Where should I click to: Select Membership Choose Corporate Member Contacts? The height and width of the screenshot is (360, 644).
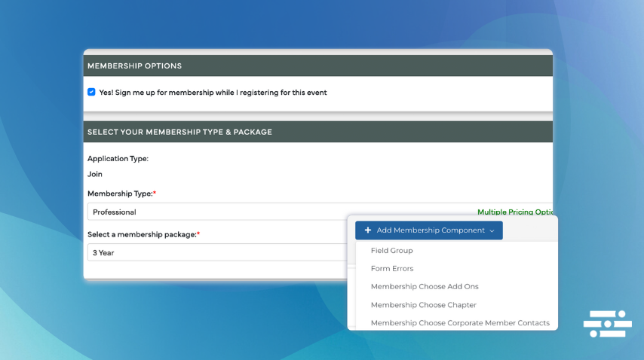click(460, 323)
